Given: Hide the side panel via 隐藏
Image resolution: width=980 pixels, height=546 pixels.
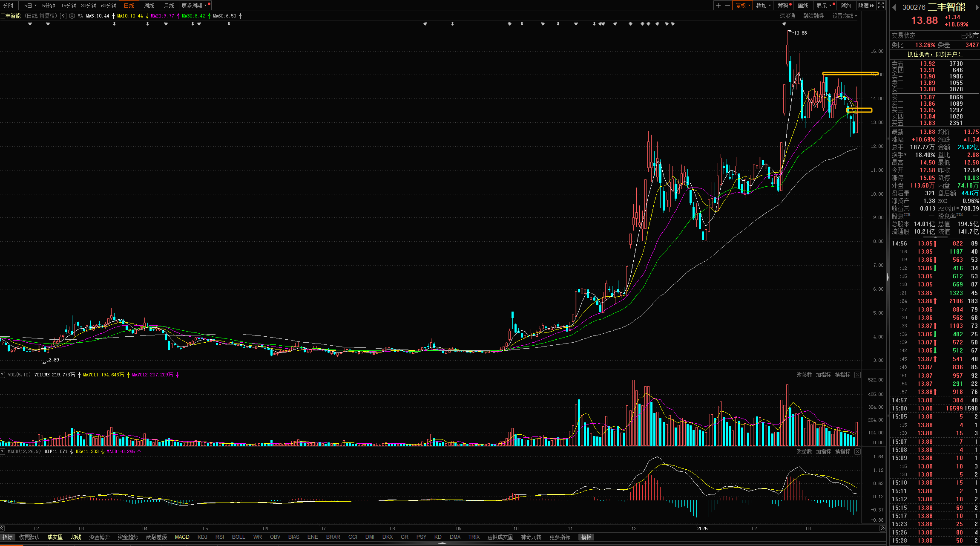Looking at the screenshot, I should (865, 6).
